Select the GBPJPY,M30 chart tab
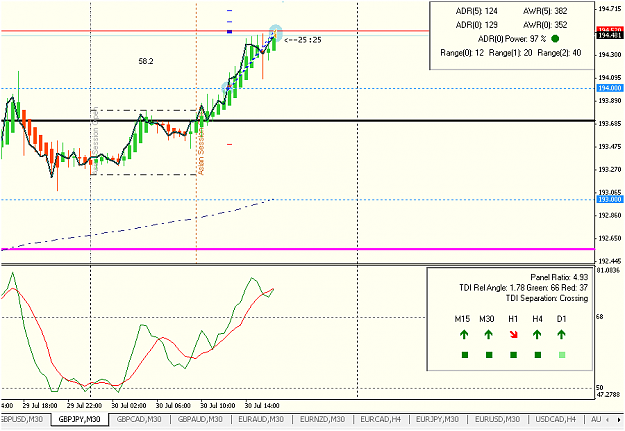 click(79, 419)
